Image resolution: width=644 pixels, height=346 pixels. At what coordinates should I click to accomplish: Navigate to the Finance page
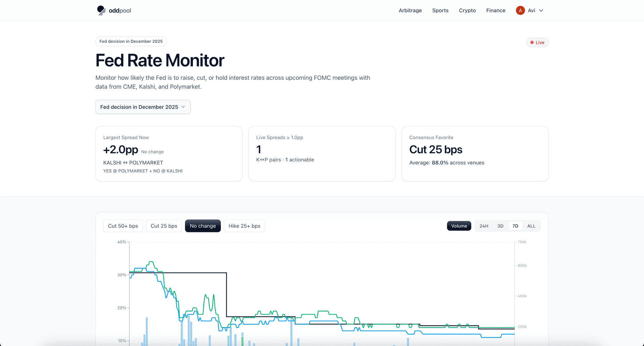pos(495,10)
